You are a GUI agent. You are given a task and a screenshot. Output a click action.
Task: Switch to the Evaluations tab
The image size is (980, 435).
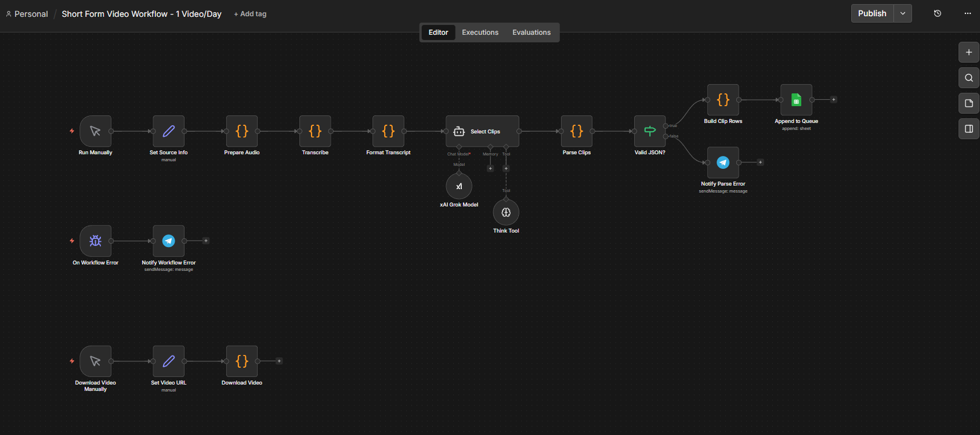pyautogui.click(x=531, y=32)
